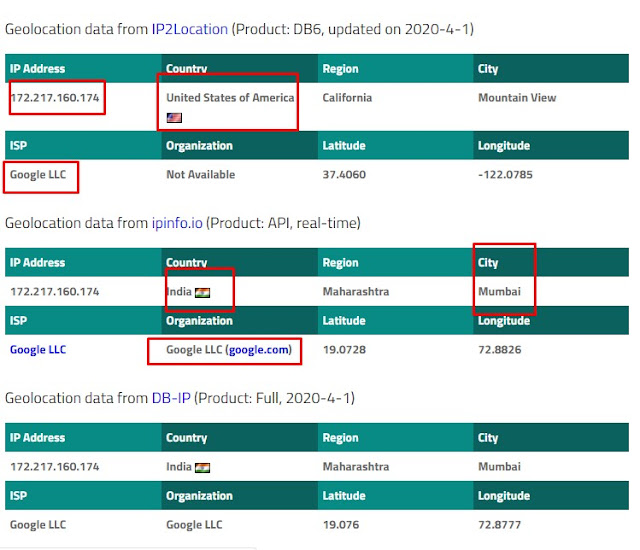Select latitude value 19.076
640x550 pixels.
341,525
